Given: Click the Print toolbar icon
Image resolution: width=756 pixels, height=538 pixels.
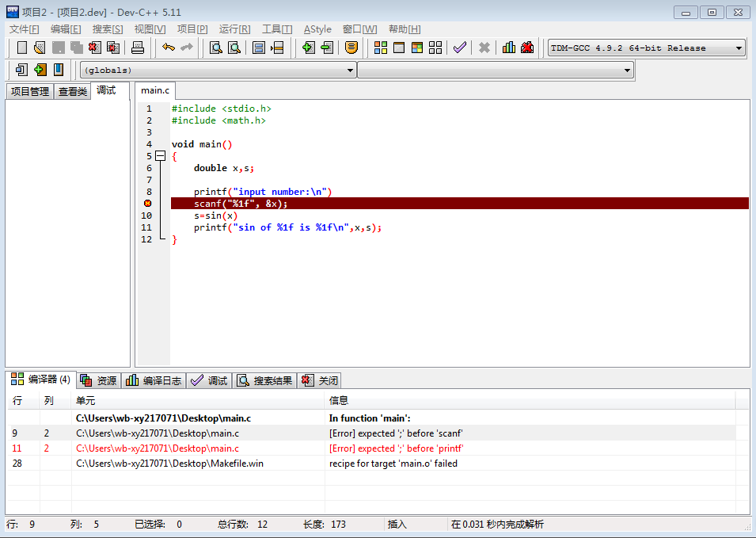Looking at the screenshot, I should tap(138, 48).
